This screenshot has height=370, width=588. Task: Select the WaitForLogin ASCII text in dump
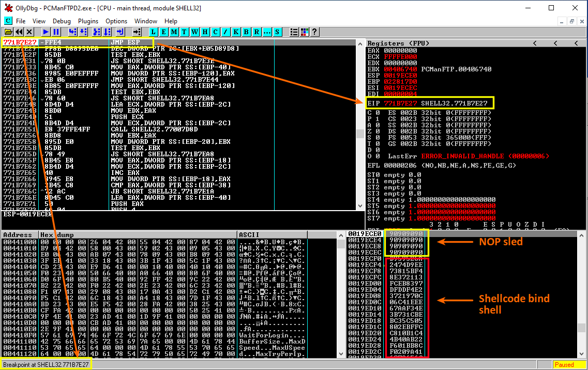pos(264,335)
